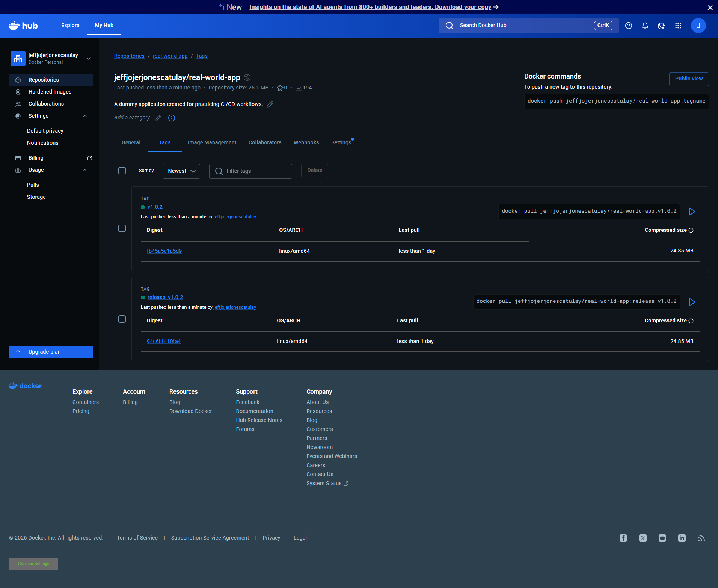
Task: Open Collaborations in the sidebar
Action: click(x=51, y=104)
